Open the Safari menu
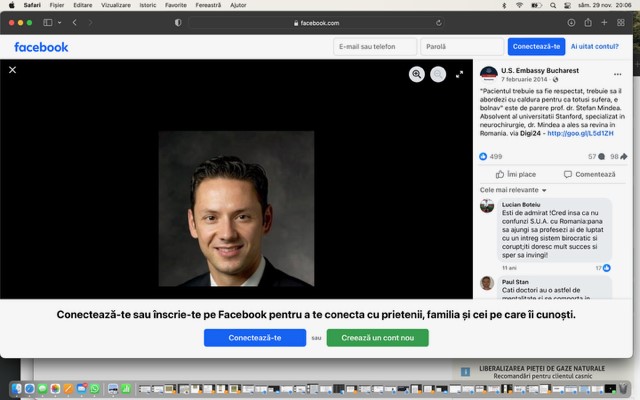 32,5
